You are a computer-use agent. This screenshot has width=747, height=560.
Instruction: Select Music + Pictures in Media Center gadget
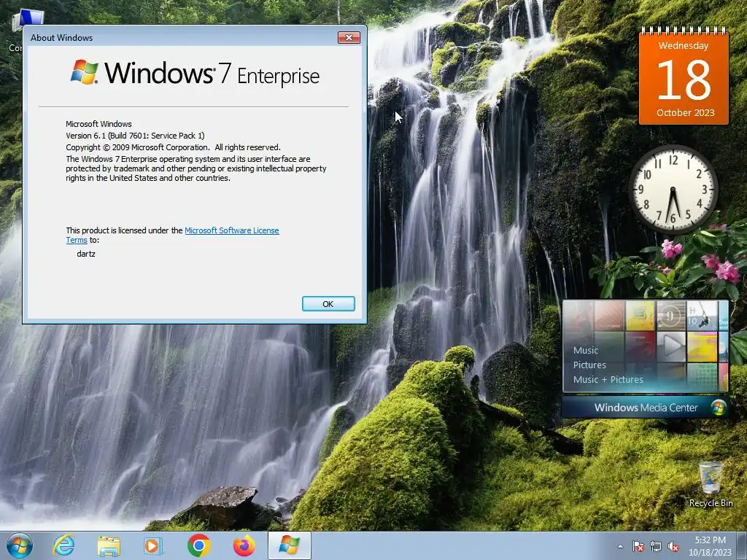pyautogui.click(x=608, y=379)
